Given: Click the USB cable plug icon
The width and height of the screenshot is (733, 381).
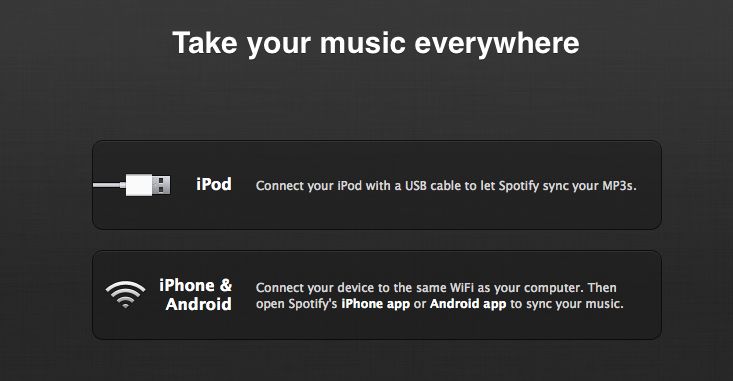Looking at the screenshot, I should click(x=132, y=185).
